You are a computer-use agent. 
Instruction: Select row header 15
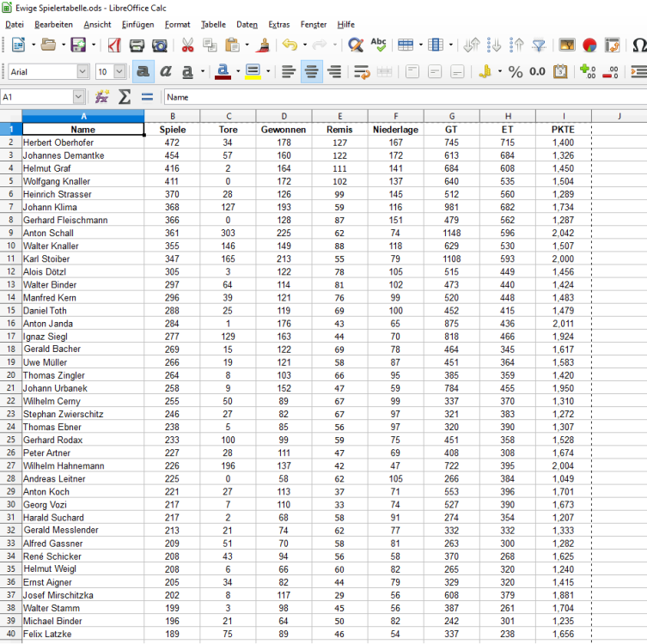click(10, 310)
